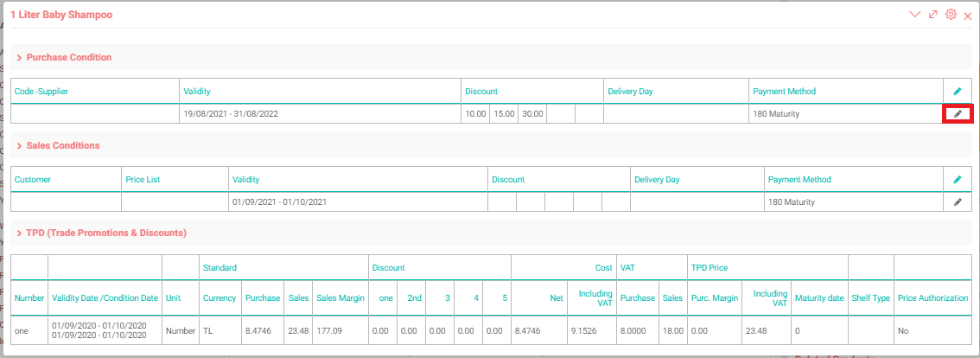Screen dimensions: 980x358
Task: Click the 1 Liter Baby Shampoo title
Action: click(61, 15)
